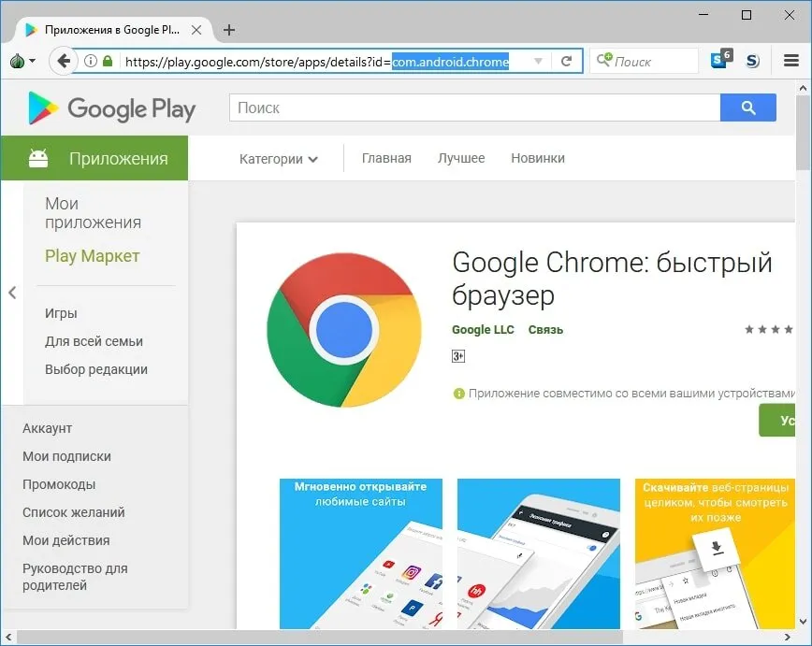Open Список желаний link

tap(74, 512)
